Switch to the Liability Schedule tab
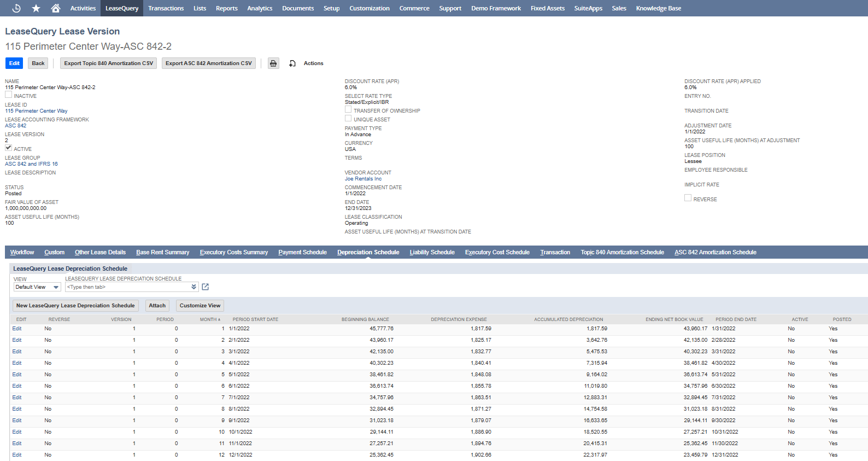This screenshot has width=868, height=461. 432,252
